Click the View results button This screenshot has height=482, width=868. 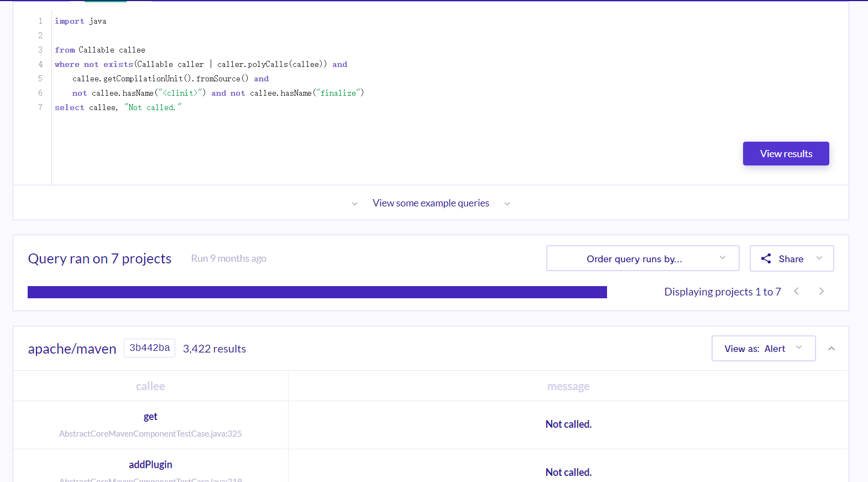tap(786, 153)
